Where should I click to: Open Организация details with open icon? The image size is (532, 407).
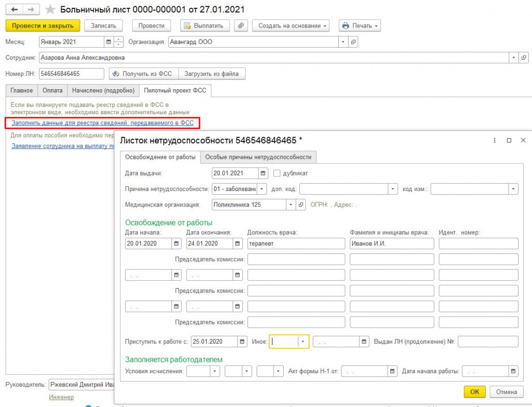coord(353,42)
